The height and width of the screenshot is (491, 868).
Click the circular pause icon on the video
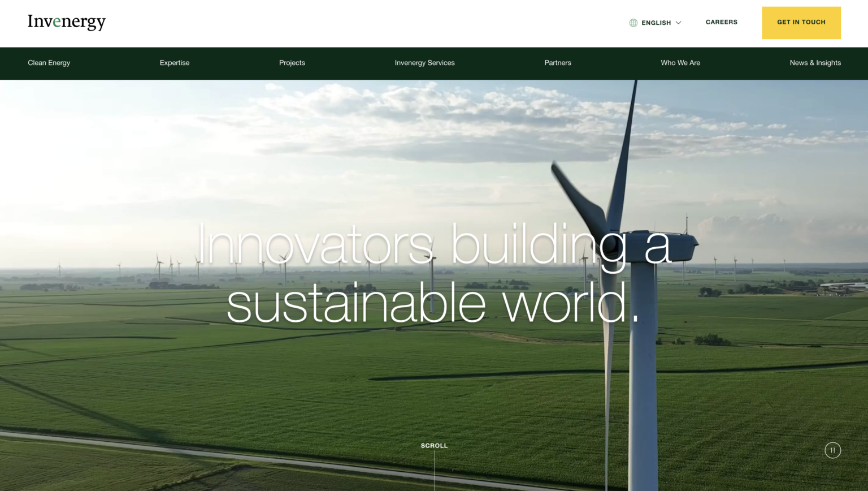point(832,450)
